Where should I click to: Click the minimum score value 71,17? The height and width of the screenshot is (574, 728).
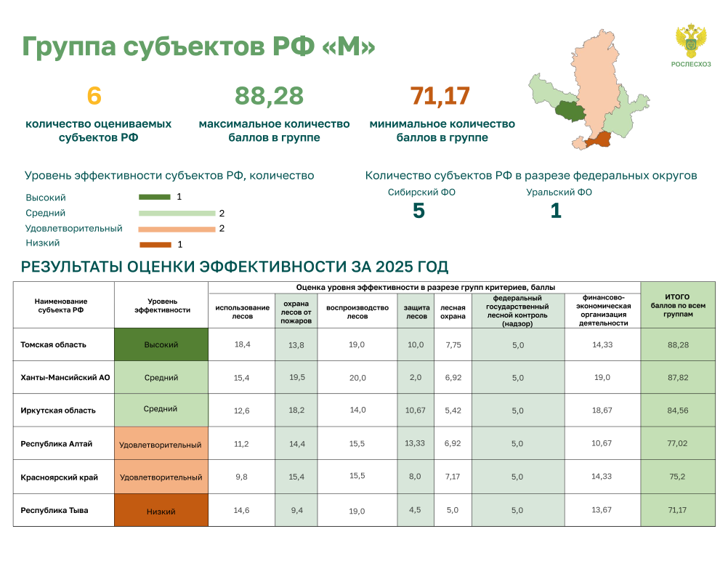coord(440,96)
